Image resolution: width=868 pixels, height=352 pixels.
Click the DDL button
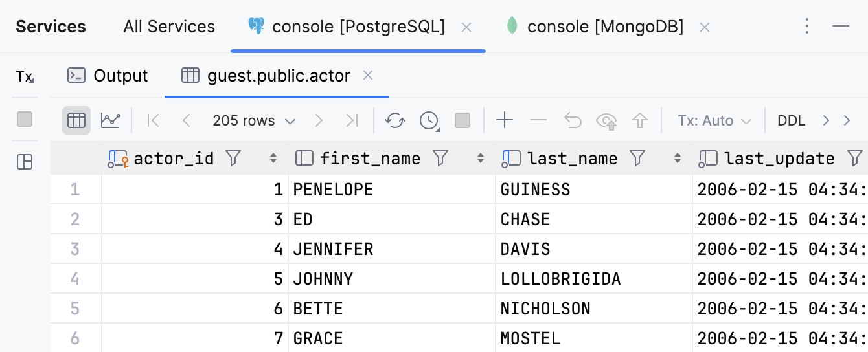coord(791,121)
